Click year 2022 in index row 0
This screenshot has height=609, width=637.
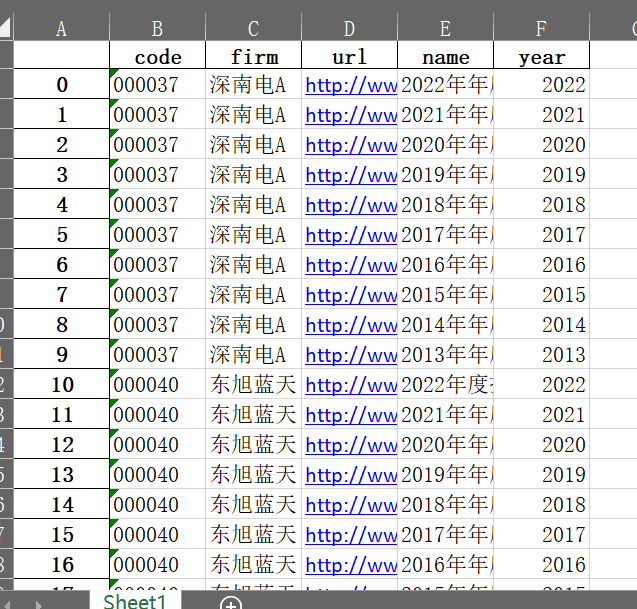point(542,84)
